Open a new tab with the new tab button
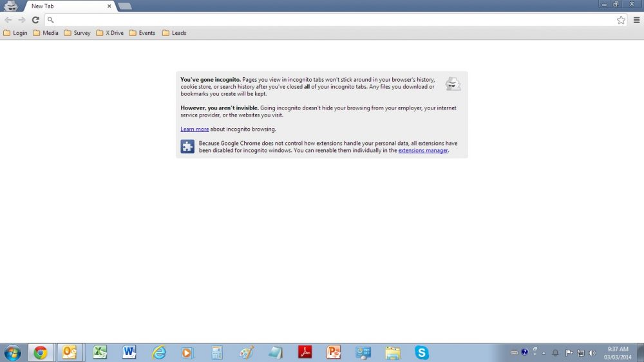 click(125, 6)
